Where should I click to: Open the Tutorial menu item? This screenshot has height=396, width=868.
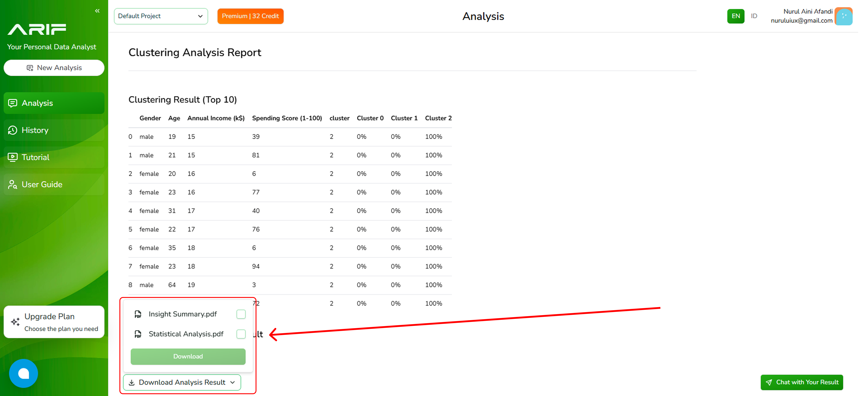tap(35, 157)
